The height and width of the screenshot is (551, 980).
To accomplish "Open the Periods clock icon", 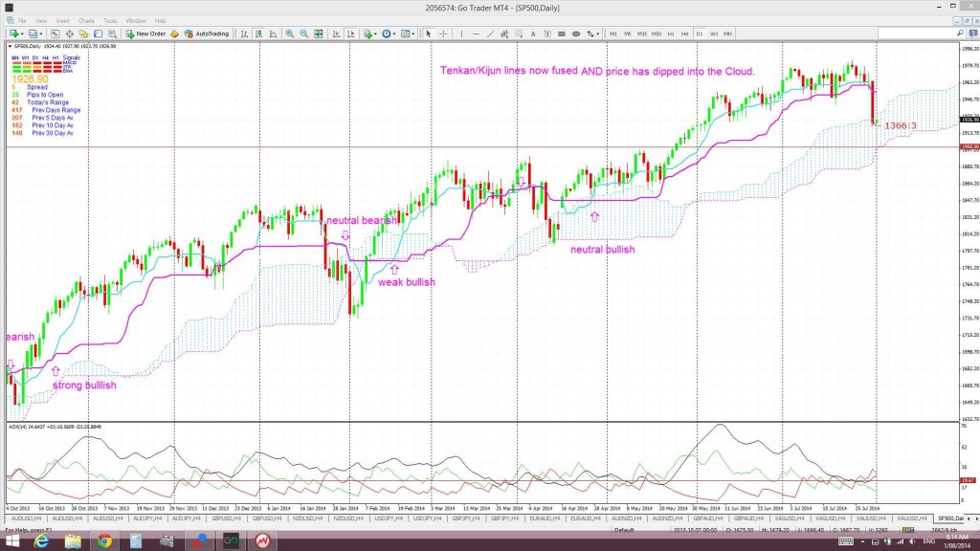I will [x=387, y=33].
